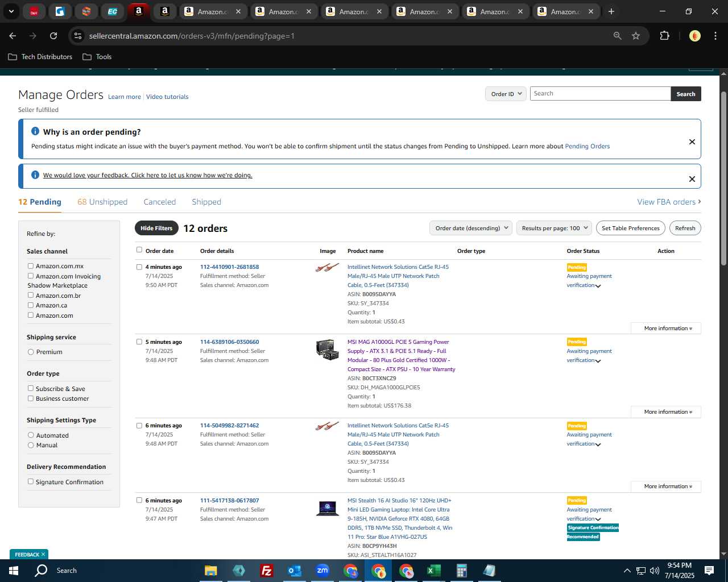Click the Refresh orders button
The height and width of the screenshot is (582, 728).
685,228
